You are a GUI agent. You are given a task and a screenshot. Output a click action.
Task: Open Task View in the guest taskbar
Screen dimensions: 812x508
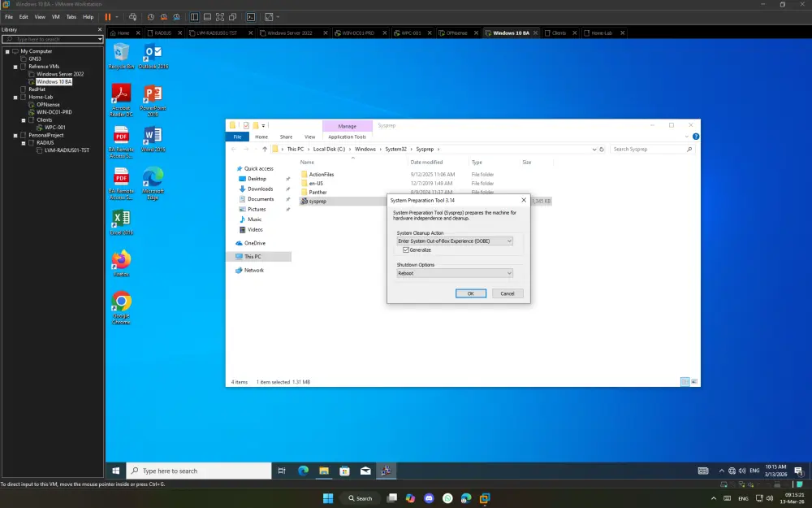click(x=282, y=471)
